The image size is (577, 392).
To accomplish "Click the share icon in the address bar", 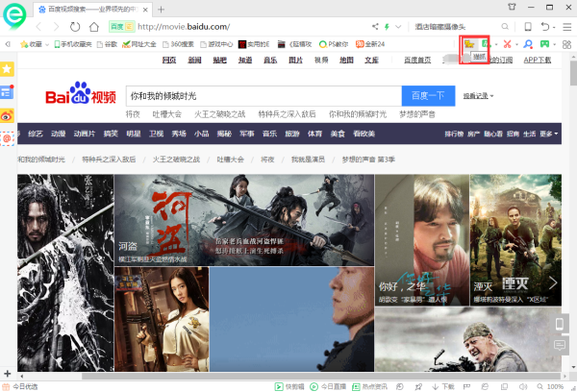I will (375, 27).
